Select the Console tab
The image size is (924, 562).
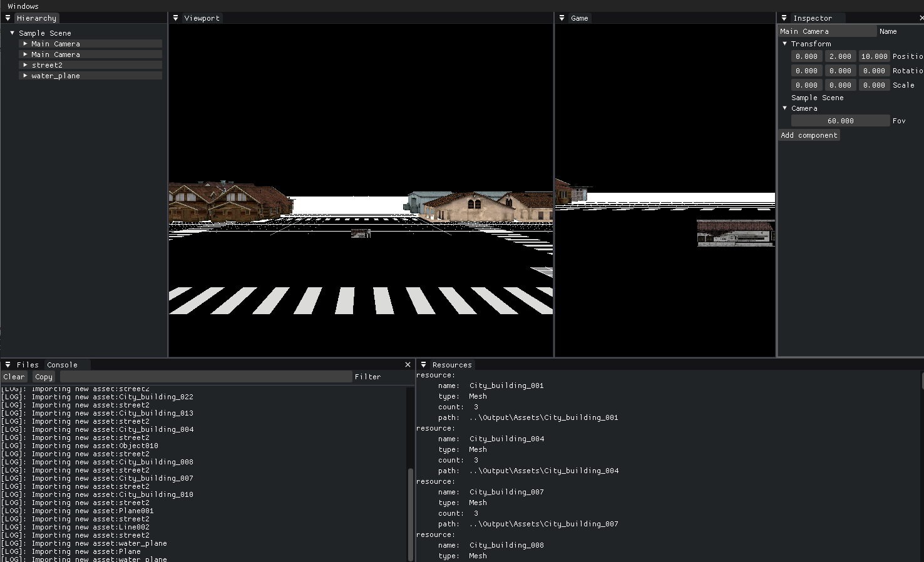(62, 365)
